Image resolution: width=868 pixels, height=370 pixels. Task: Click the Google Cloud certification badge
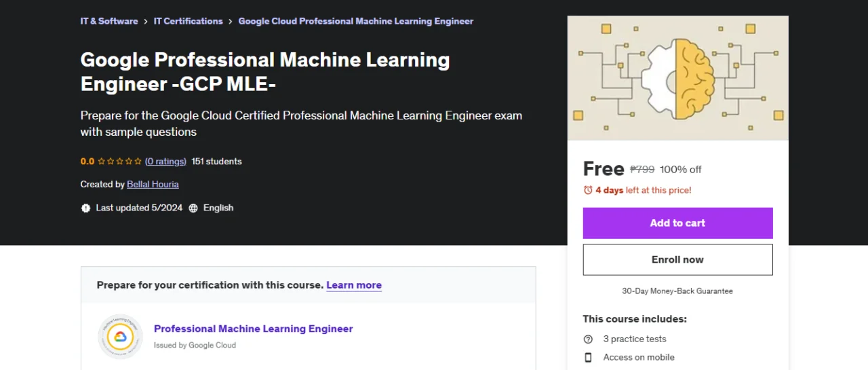tap(120, 336)
